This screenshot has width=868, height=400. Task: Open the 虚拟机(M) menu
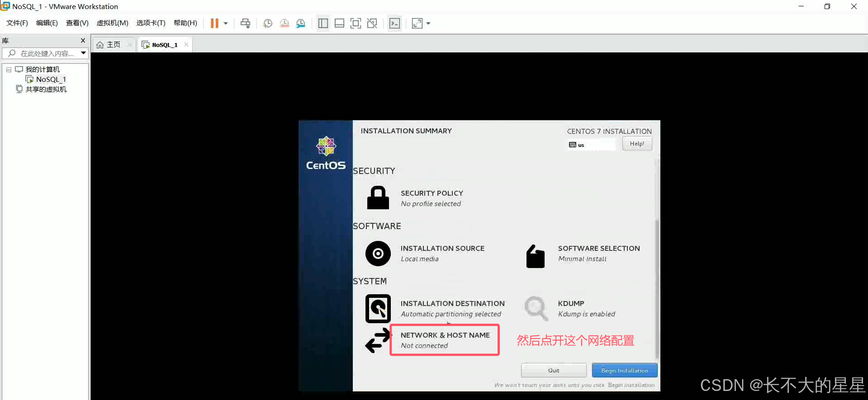point(112,23)
